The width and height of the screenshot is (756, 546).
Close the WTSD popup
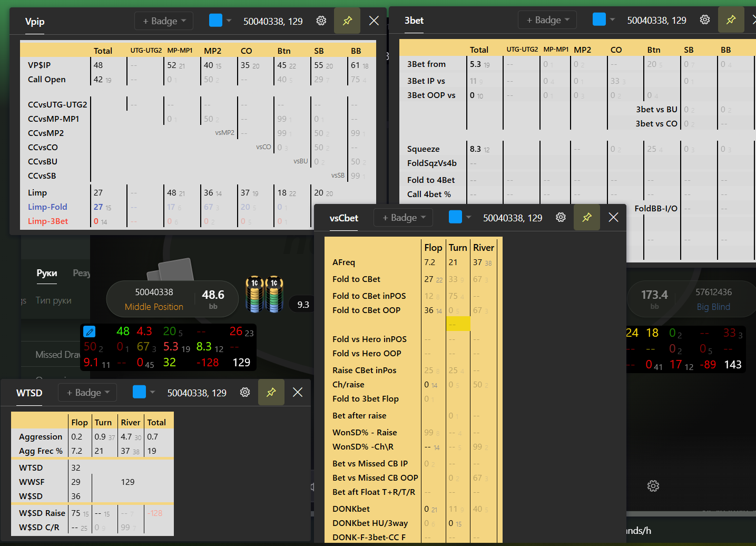(x=298, y=392)
